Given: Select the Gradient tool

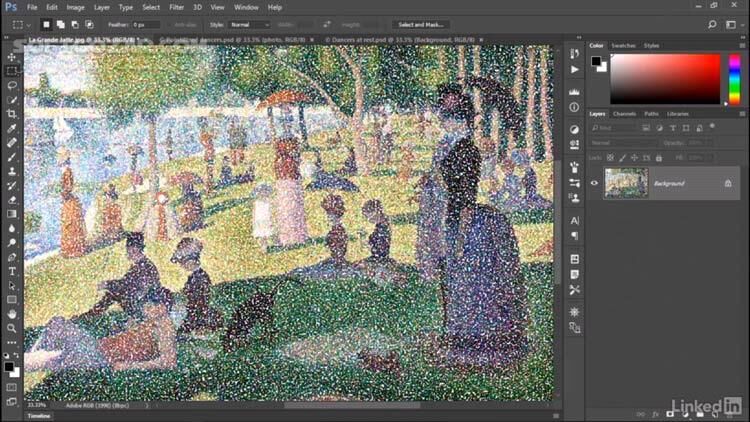Looking at the screenshot, I should [x=12, y=214].
